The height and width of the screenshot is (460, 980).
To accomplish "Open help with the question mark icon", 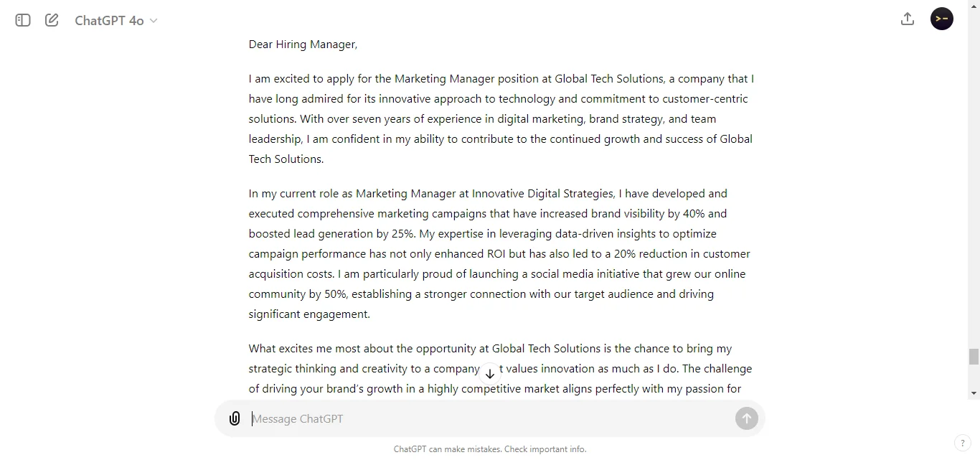I will click(961, 443).
